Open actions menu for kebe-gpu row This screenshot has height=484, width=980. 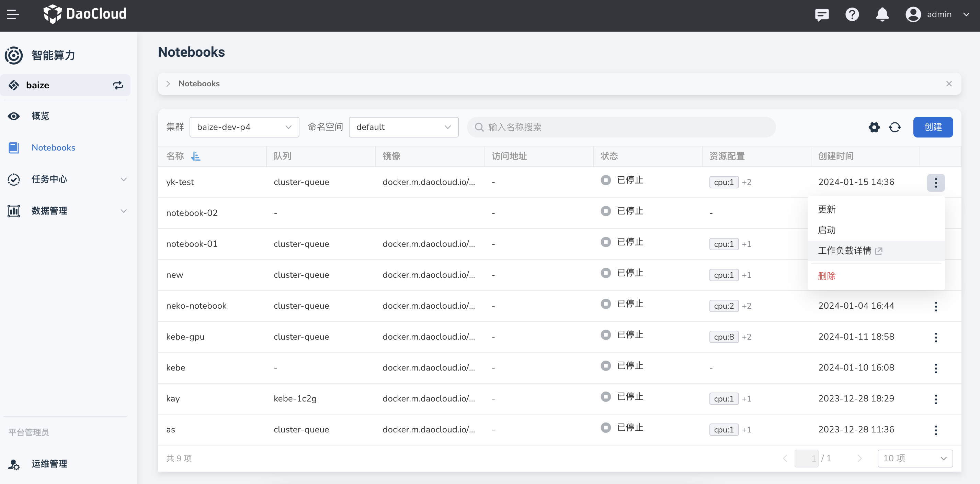[935, 337]
